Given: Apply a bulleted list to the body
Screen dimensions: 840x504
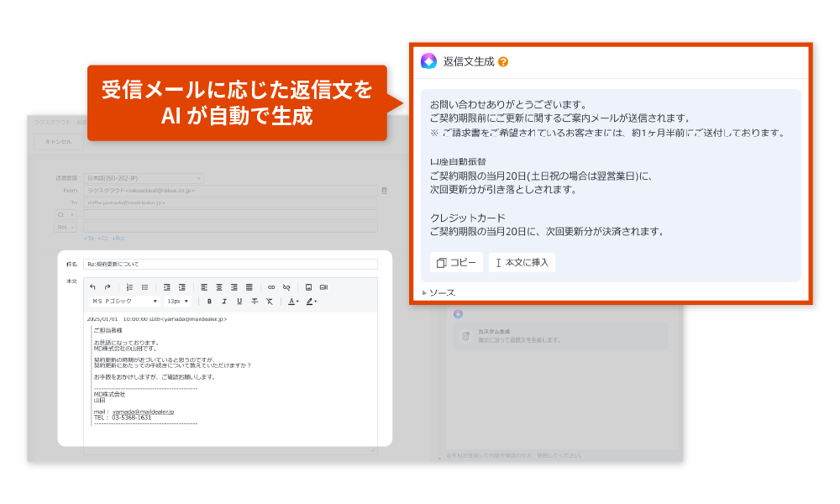Looking at the screenshot, I should point(144,288).
